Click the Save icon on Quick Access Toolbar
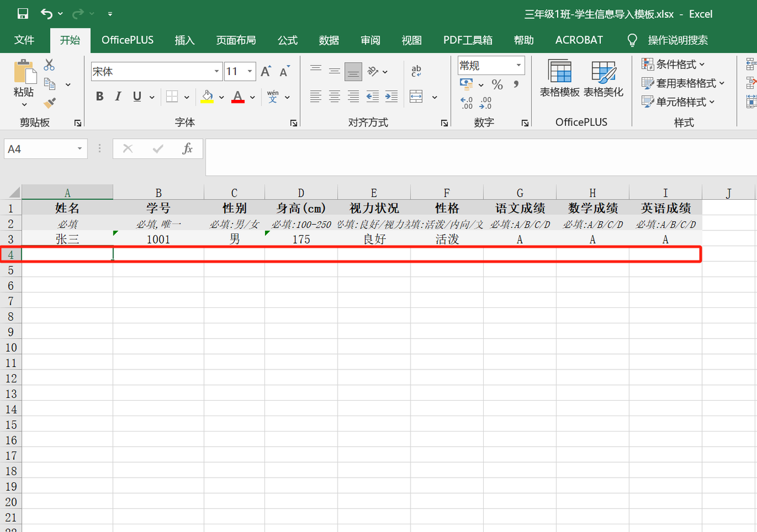 (22, 13)
